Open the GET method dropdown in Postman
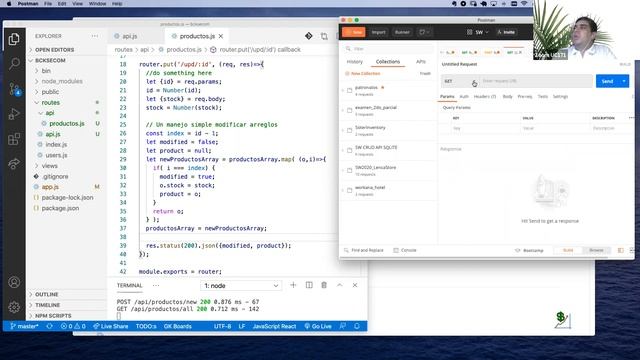640x360 pixels. 460,81
